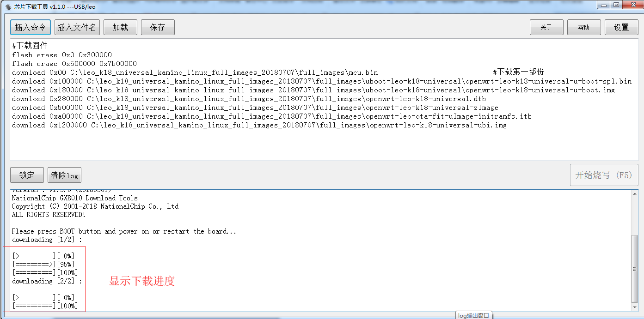Save the script using 保存

click(158, 27)
